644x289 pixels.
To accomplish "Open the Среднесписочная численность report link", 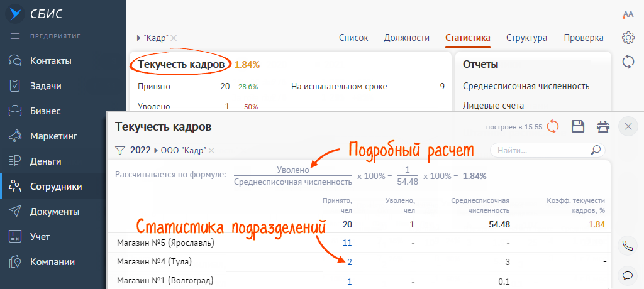I will tap(526, 86).
